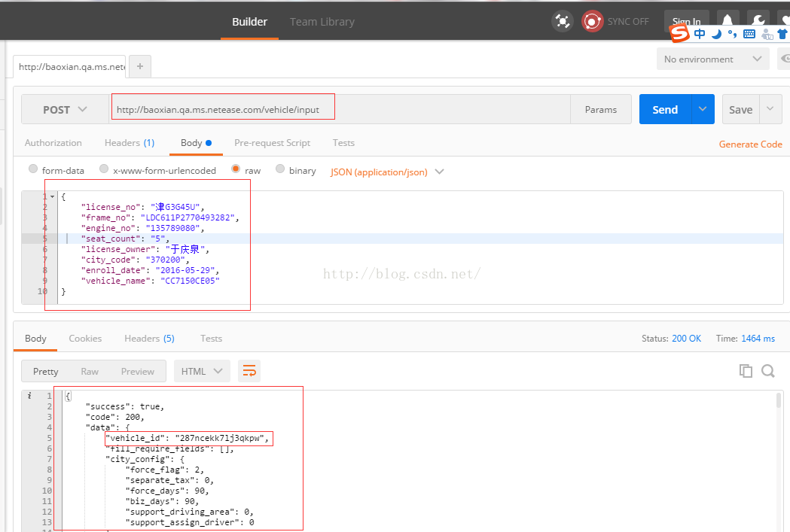
Task: Switch response view to Preview
Action: coord(138,372)
